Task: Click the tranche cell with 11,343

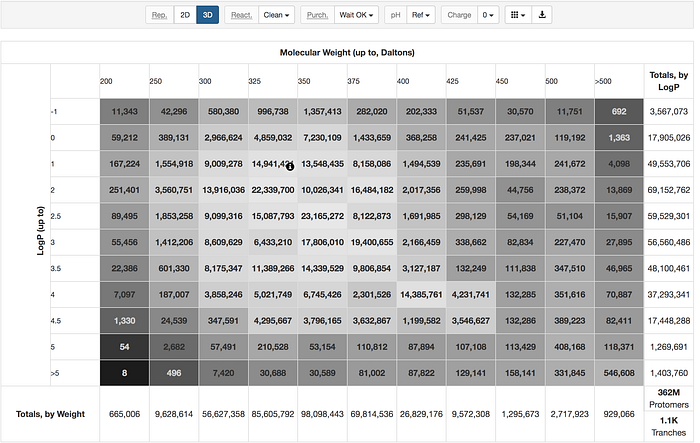Action: 124,112
